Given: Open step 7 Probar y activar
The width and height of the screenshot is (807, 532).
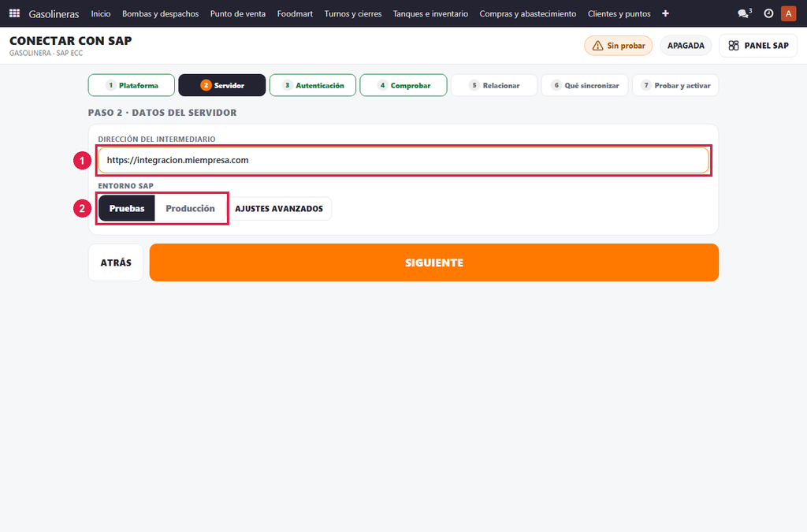Looking at the screenshot, I should point(675,85).
